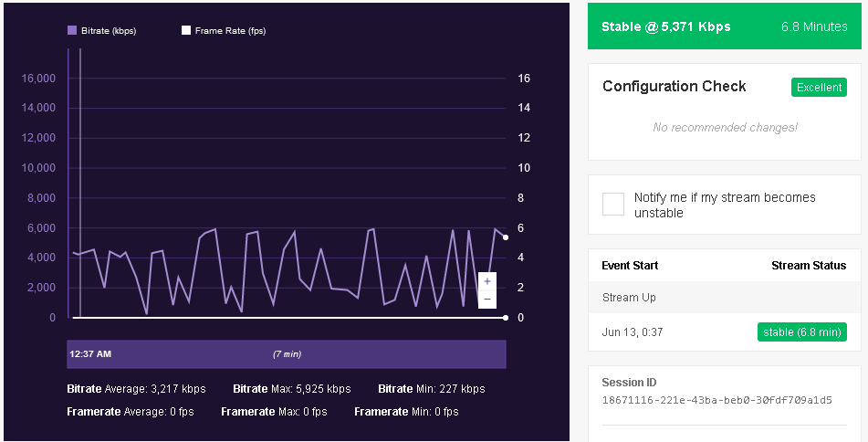Click the Configuration Check heading
Viewport: 868px width, 442px height.
pyautogui.click(x=674, y=87)
